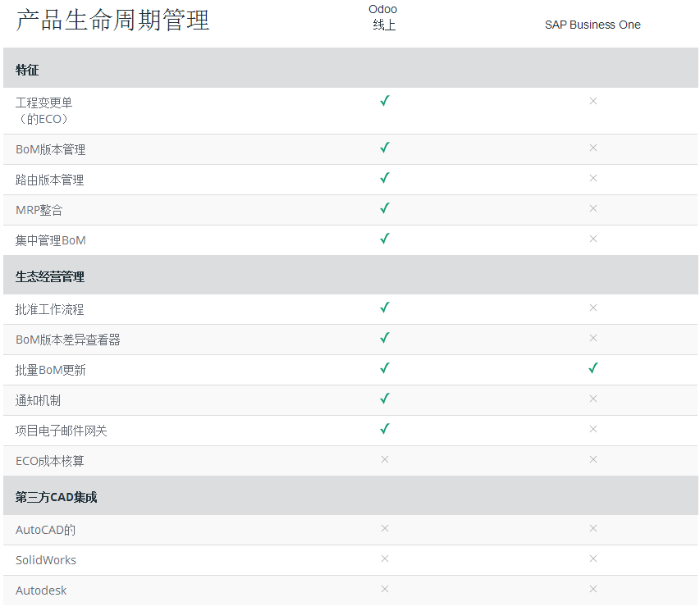The image size is (700, 611).
Task: Click SAP cross for 项目电子邮件网关
Action: [x=593, y=429]
